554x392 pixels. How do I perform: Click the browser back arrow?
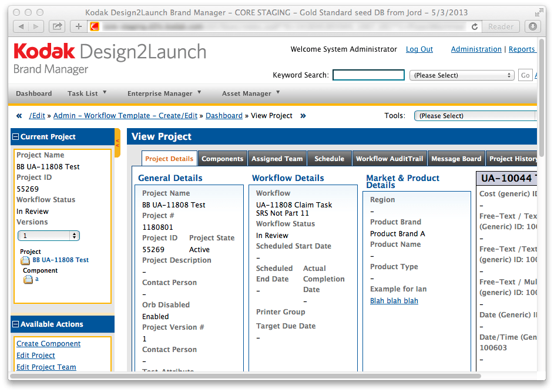click(x=21, y=26)
